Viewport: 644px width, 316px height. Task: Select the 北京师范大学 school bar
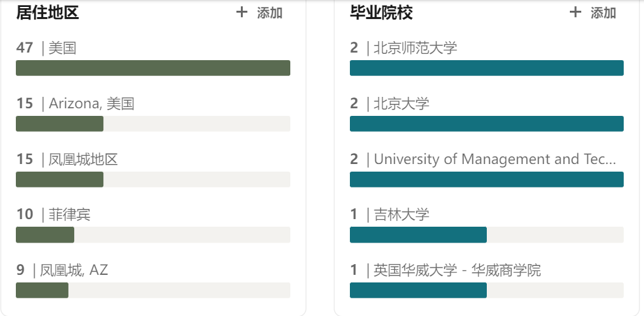click(x=486, y=68)
